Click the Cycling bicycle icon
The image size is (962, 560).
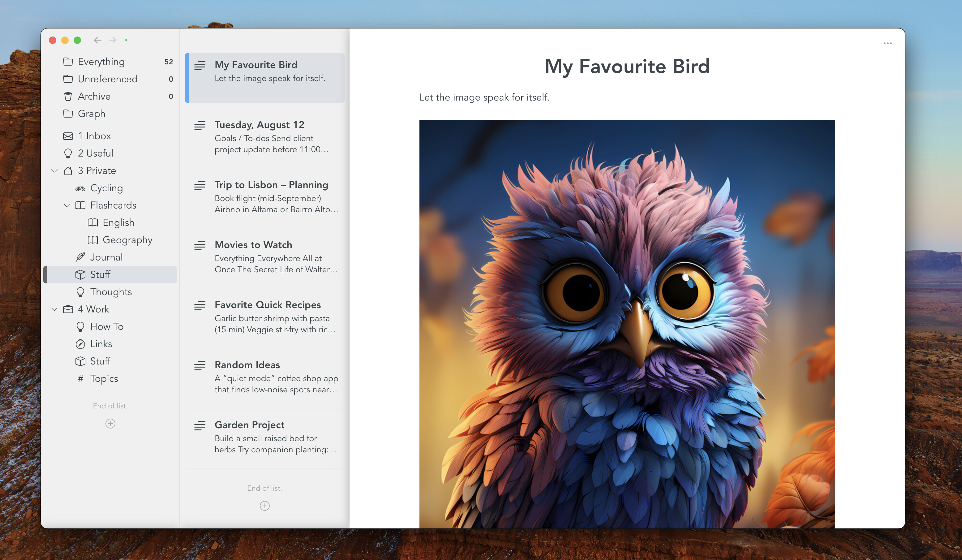pos(80,188)
